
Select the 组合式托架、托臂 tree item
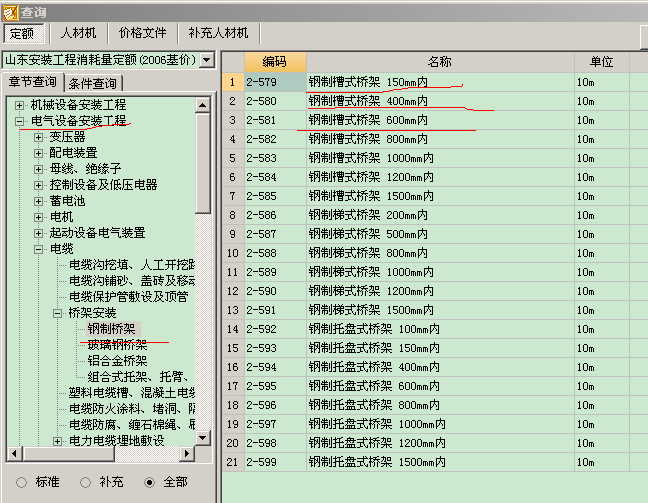pos(138,377)
